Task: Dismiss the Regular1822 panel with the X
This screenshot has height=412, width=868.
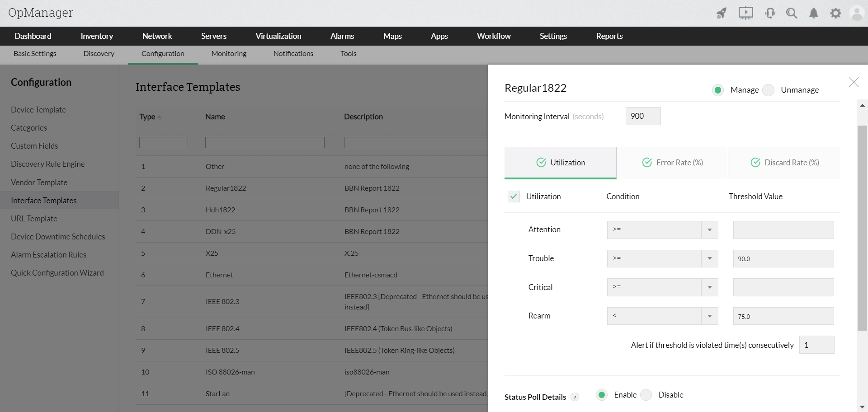Action: [x=853, y=82]
